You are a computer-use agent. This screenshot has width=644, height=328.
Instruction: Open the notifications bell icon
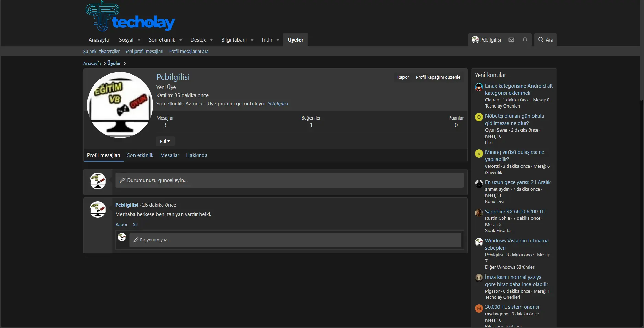click(x=525, y=40)
